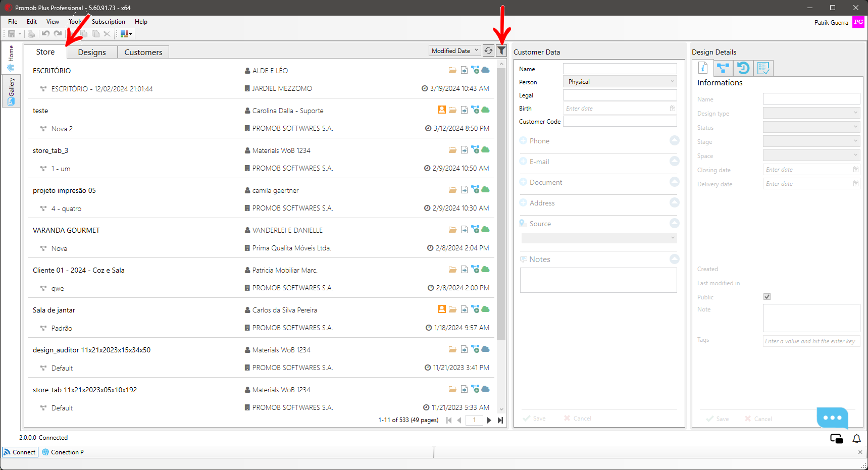Go to the next page of results
This screenshot has height=470, width=868.
coord(489,420)
